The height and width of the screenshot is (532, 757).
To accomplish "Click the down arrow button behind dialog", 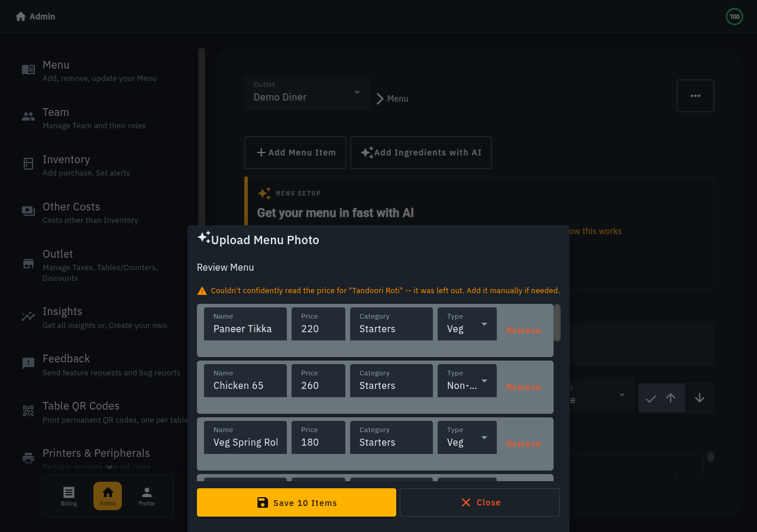I will click(x=700, y=398).
